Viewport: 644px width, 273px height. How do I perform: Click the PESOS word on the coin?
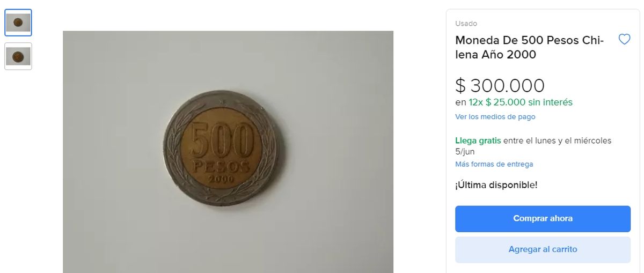222,166
